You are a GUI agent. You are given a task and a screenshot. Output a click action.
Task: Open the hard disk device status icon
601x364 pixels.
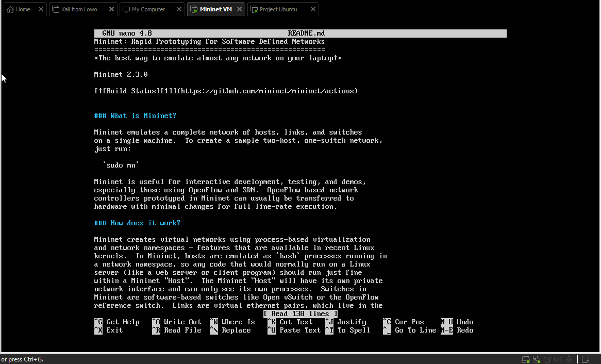point(526,359)
